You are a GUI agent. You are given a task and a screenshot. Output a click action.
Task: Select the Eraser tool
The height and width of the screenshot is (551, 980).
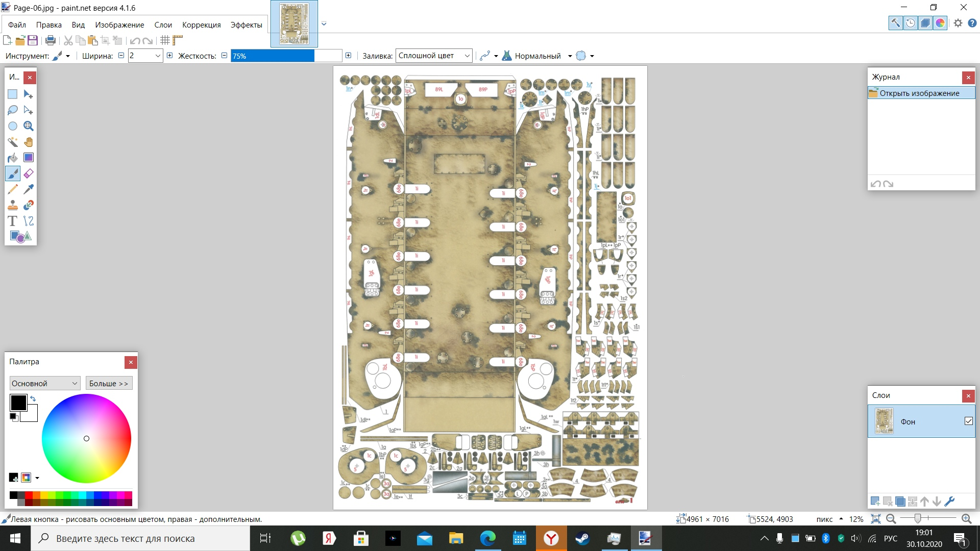point(29,173)
